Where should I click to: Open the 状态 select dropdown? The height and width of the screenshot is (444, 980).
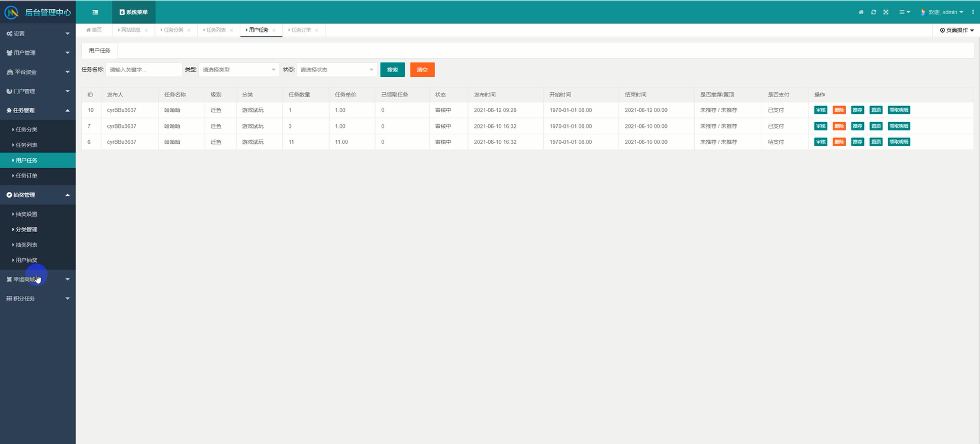coord(336,70)
